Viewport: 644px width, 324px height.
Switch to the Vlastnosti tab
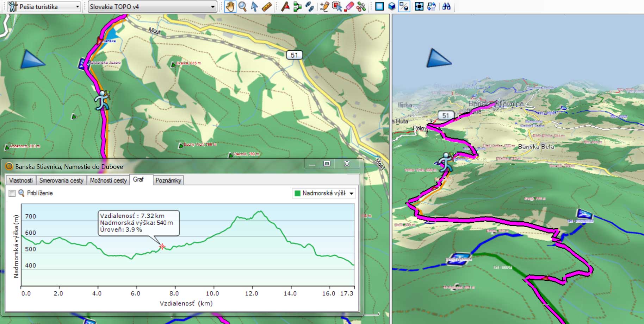click(x=21, y=180)
